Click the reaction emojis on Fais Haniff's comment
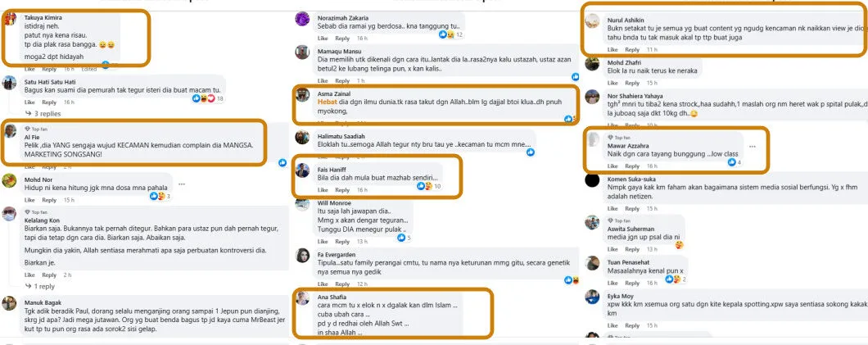 pyautogui.click(x=426, y=186)
